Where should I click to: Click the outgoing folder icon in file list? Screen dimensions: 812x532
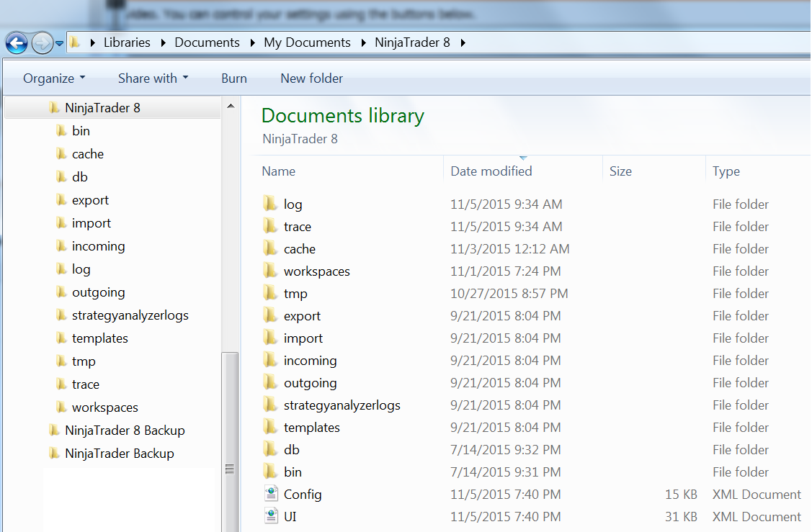click(269, 382)
